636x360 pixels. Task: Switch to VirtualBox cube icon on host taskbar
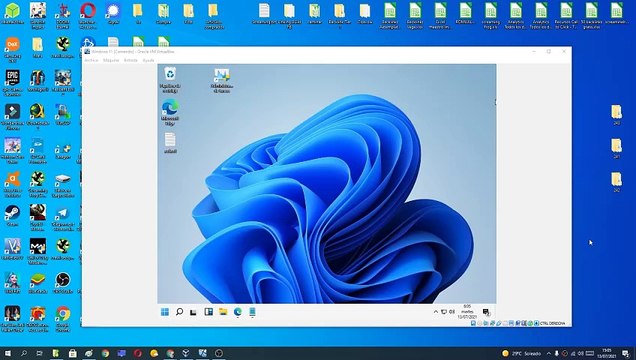[x=186, y=354]
